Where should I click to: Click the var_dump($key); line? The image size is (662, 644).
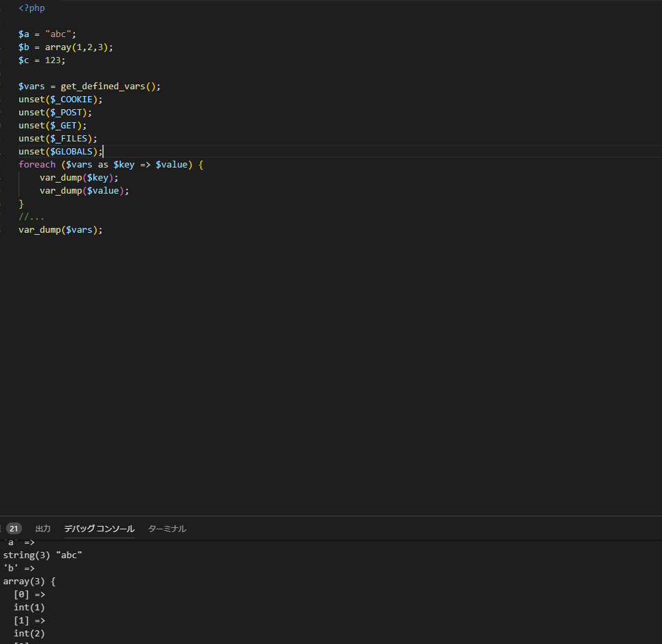tap(79, 178)
